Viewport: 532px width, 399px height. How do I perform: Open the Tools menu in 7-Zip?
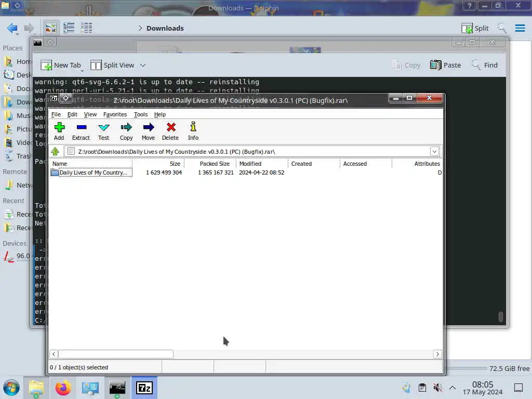coord(141,114)
